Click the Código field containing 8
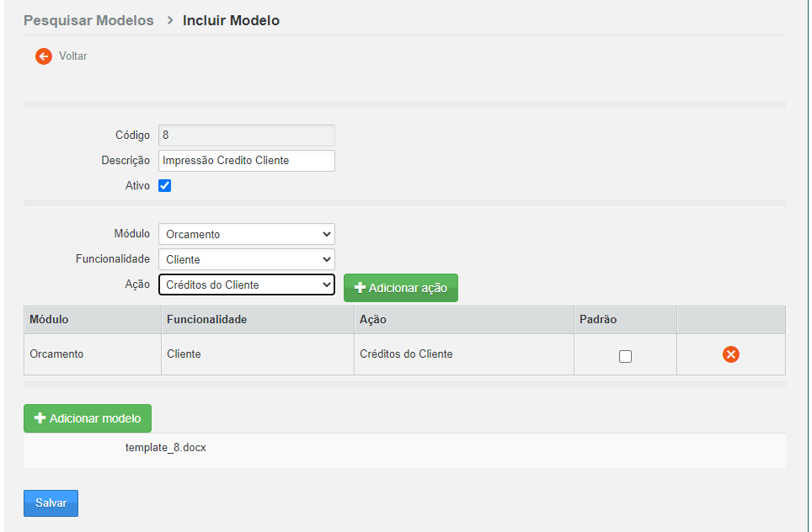This screenshot has width=812, height=532. point(246,136)
